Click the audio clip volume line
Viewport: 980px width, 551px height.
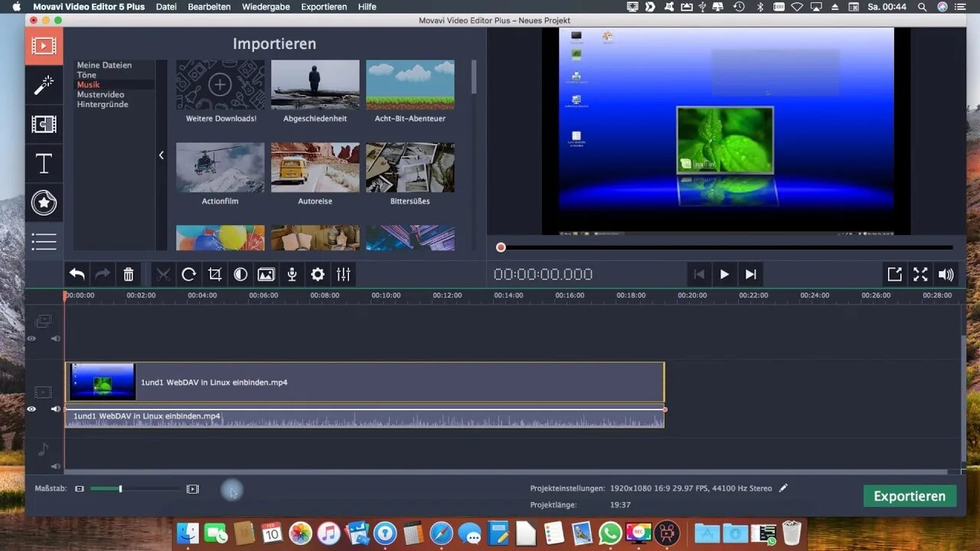coord(364,409)
